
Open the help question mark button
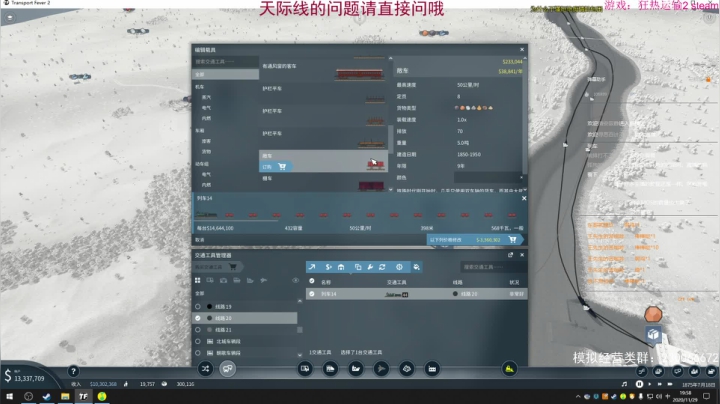[73, 371]
